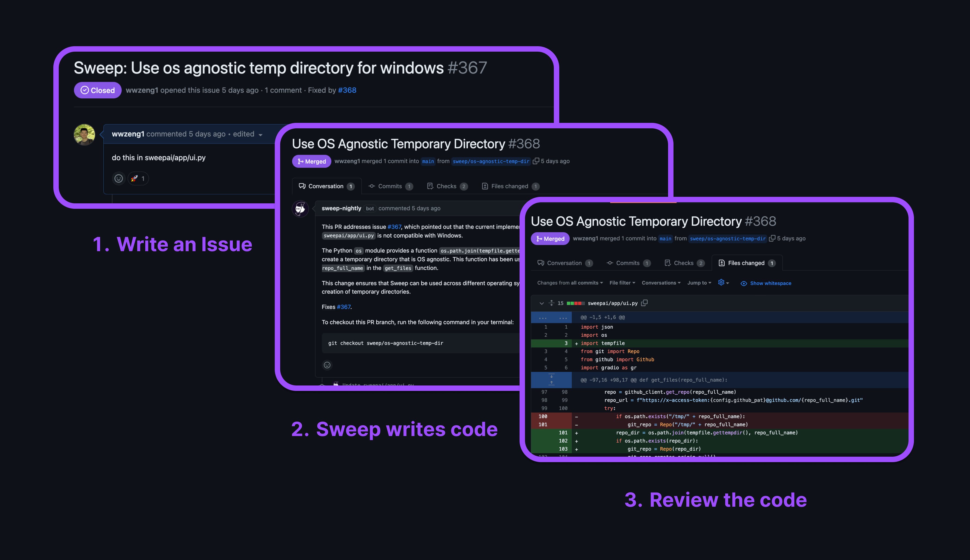Toggle Show whitespace in diff view
The image size is (970, 560).
[766, 283]
